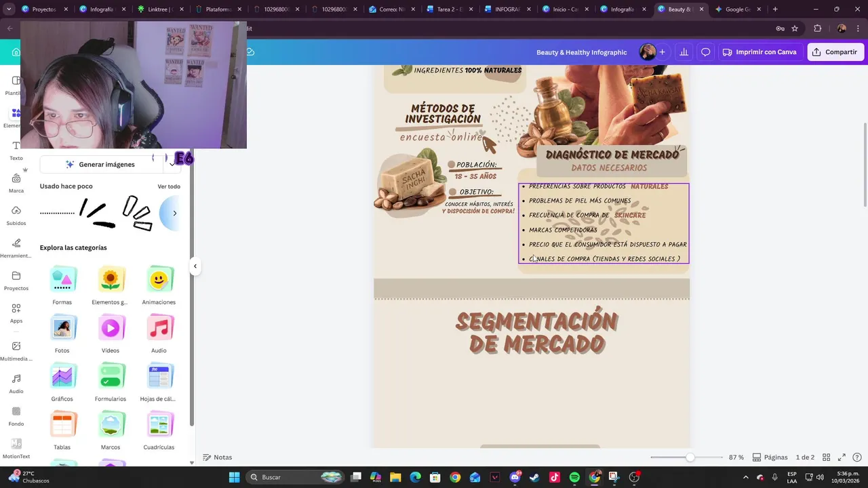Open File Explorer from the taskbar

click(395, 477)
